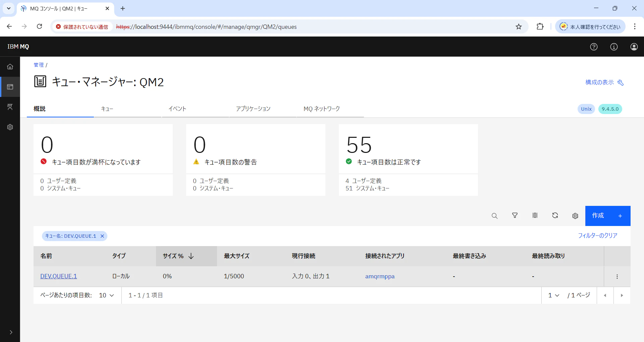Refresh the queue table
The height and width of the screenshot is (342, 644).
click(555, 216)
